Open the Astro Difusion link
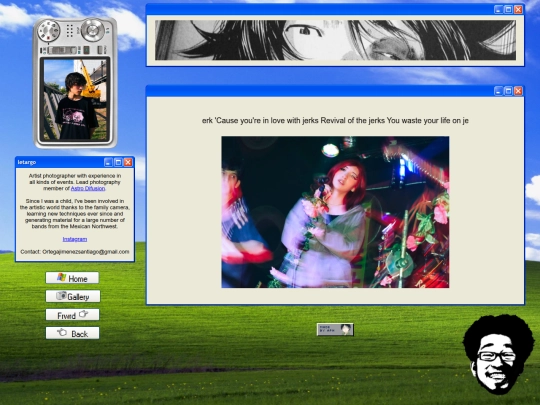 pyautogui.click(x=88, y=188)
